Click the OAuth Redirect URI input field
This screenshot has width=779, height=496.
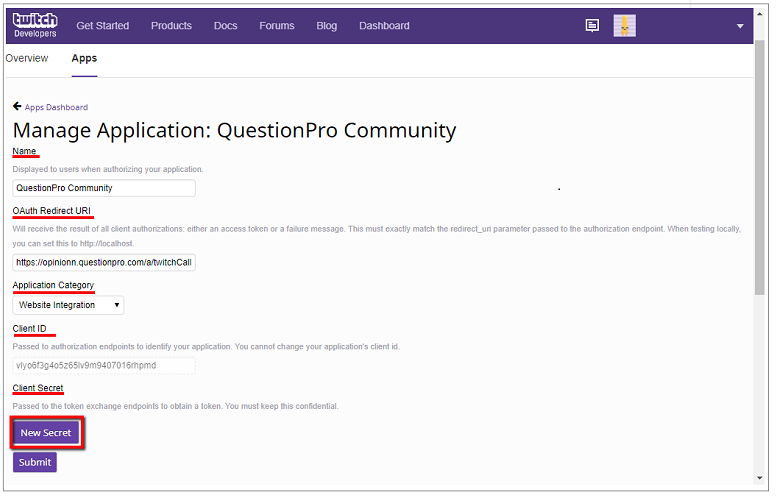[104, 262]
